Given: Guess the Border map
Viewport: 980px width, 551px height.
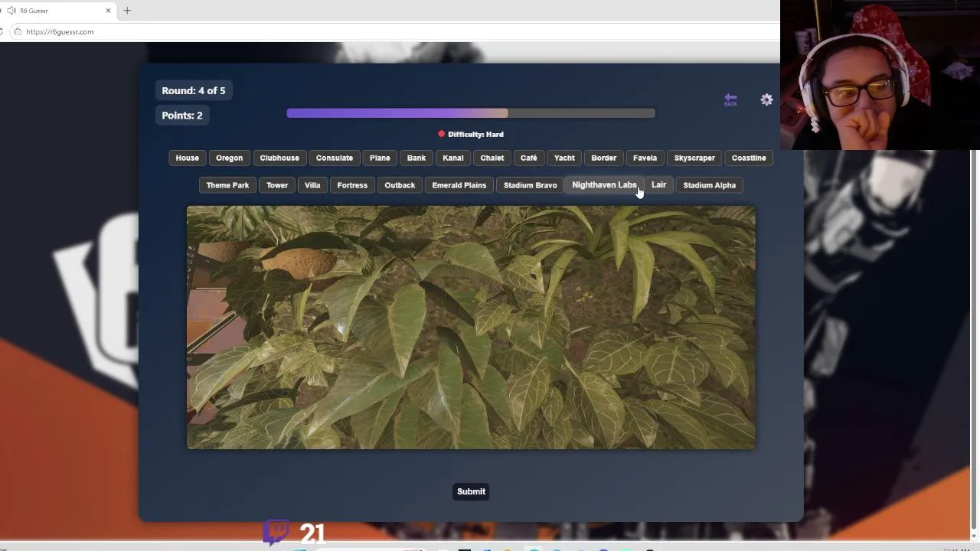Looking at the screenshot, I should click(x=604, y=158).
